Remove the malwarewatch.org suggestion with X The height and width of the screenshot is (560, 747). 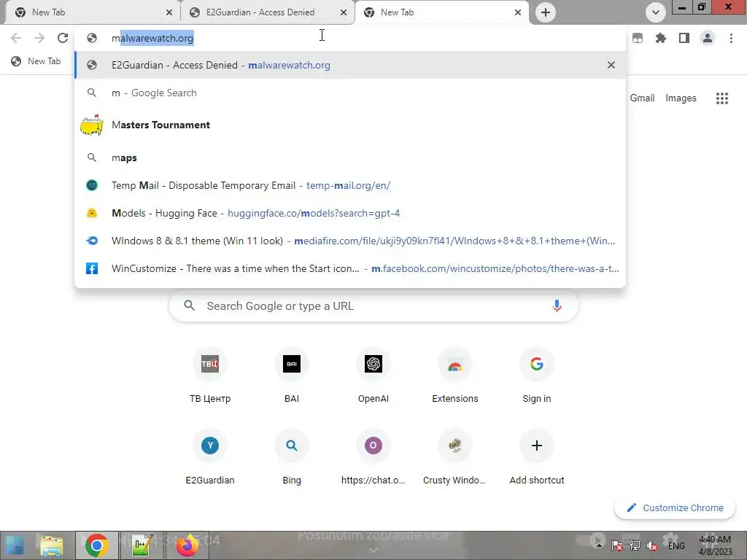click(x=611, y=65)
